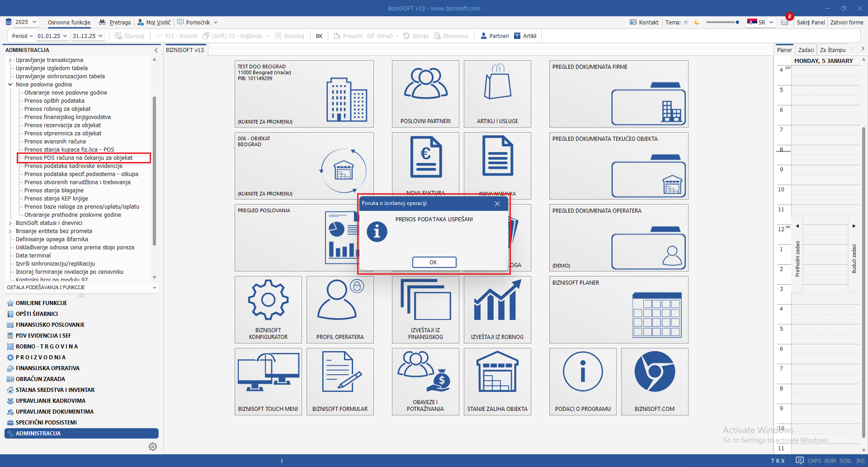Open the SR language dropdown
The image size is (868, 467).
click(761, 22)
